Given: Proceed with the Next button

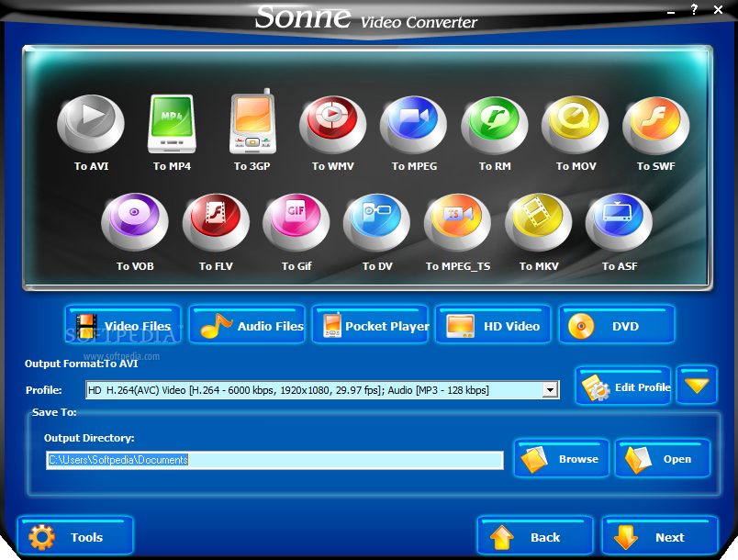Looking at the screenshot, I should (x=660, y=536).
